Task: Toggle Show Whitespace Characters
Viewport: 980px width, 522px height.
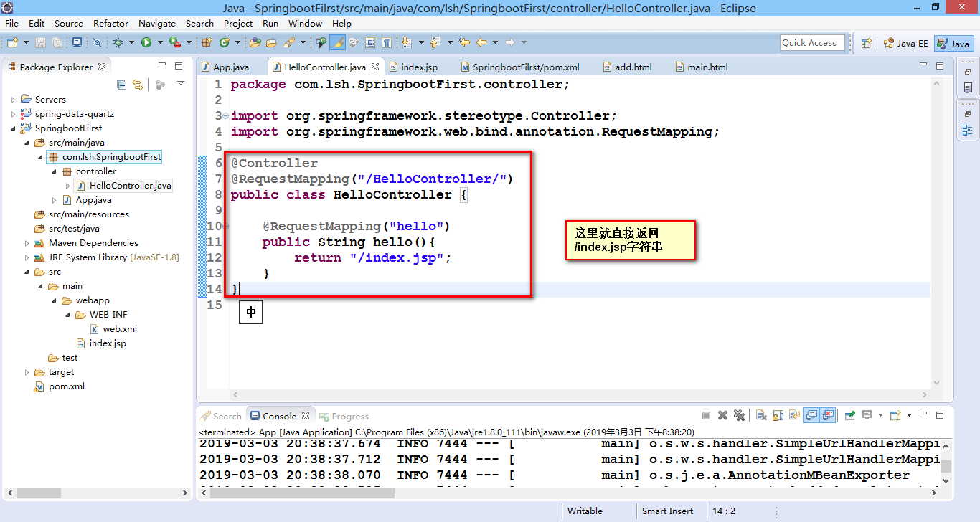Action: (387, 43)
